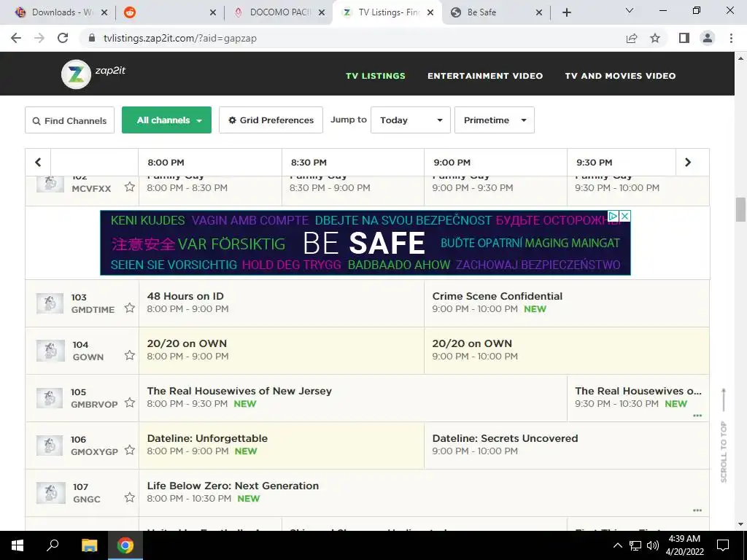The image size is (747, 560).
Task: Open 20/20 on OWN 9:00 PM listing
Action: click(566, 351)
